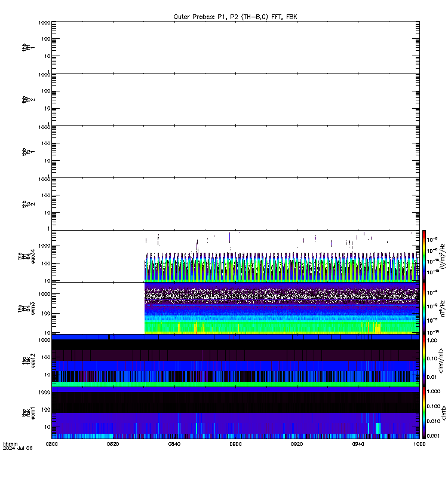Click the 'thc fff 64 eac34' panel label
448x478 pixels.
click(x=26, y=256)
